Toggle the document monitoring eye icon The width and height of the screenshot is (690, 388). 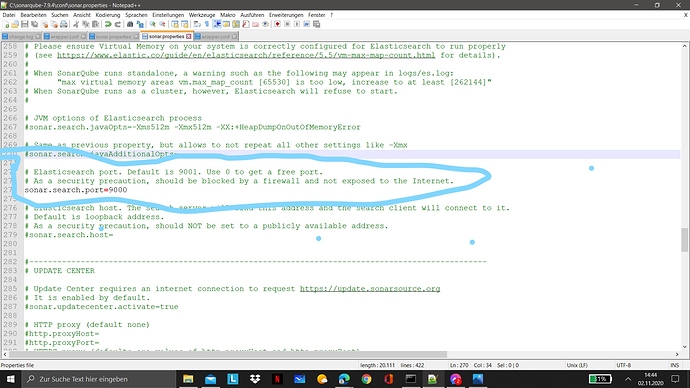click(x=265, y=24)
